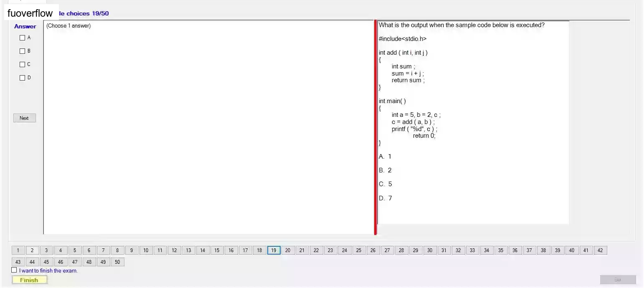Open question 22
Image resolution: width=644 pixels, height=288 pixels.
coord(316,250)
